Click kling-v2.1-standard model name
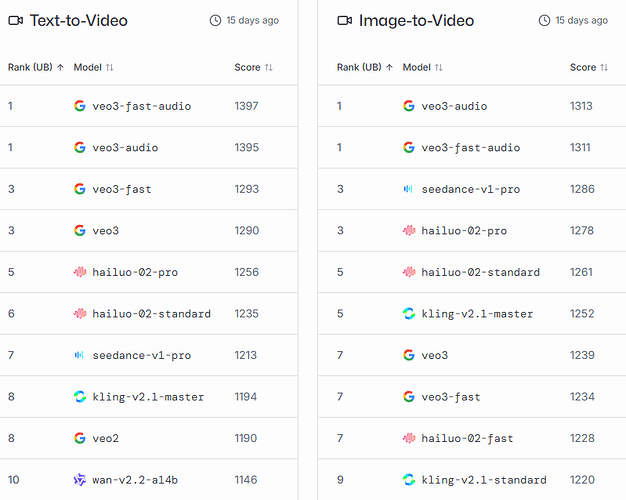This screenshot has width=626, height=500. 484,480
